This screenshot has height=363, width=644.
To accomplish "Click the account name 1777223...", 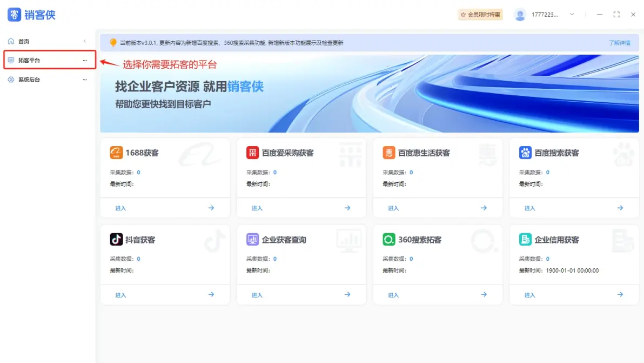I will click(545, 15).
